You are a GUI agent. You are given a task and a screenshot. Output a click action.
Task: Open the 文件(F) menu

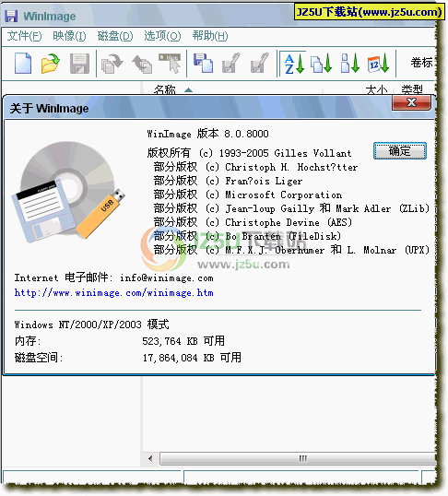point(24,36)
